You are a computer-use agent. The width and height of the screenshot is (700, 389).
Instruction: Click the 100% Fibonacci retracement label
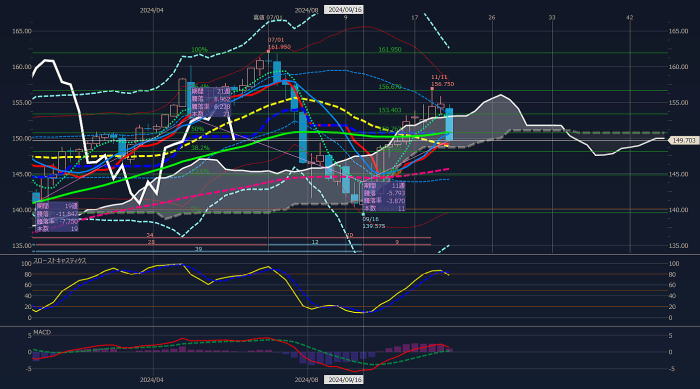199,50
